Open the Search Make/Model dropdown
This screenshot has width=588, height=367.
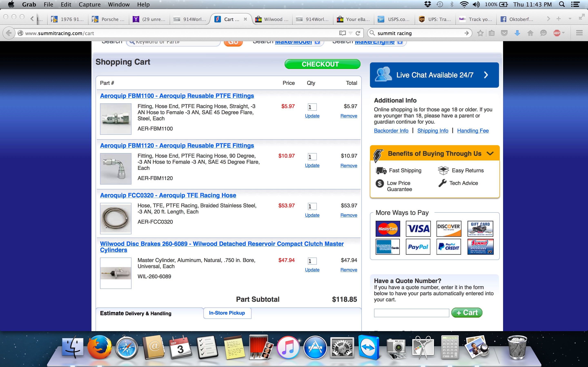(317, 42)
